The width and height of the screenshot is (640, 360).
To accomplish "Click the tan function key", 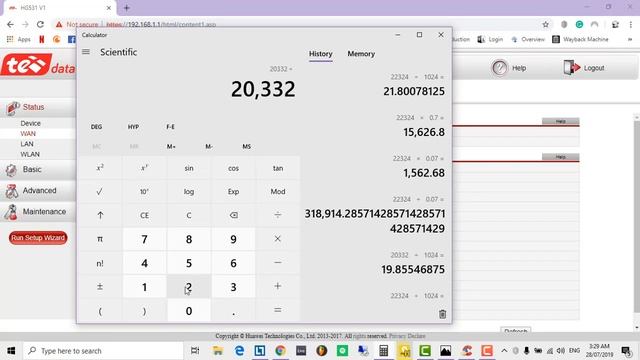I will coord(278,168).
